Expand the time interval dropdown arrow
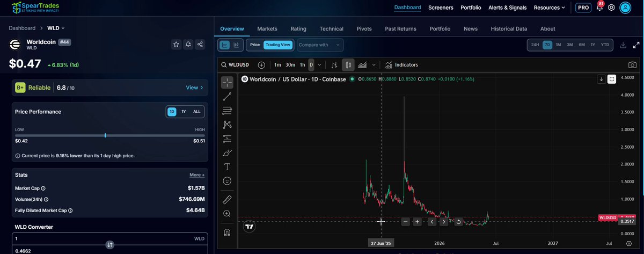 320,65
